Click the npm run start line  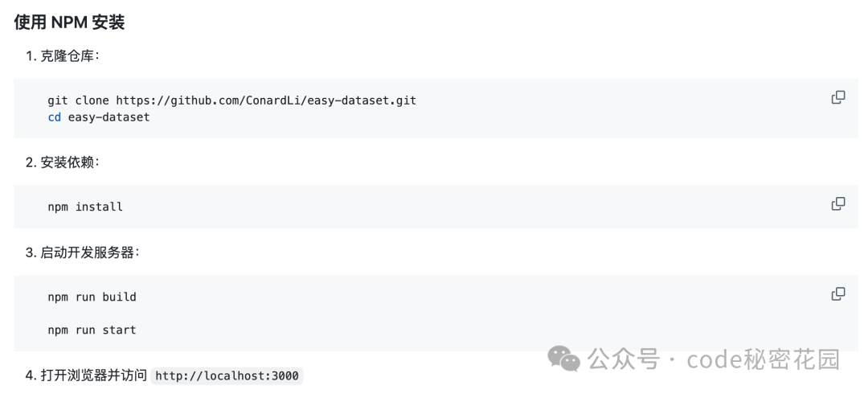(92, 330)
